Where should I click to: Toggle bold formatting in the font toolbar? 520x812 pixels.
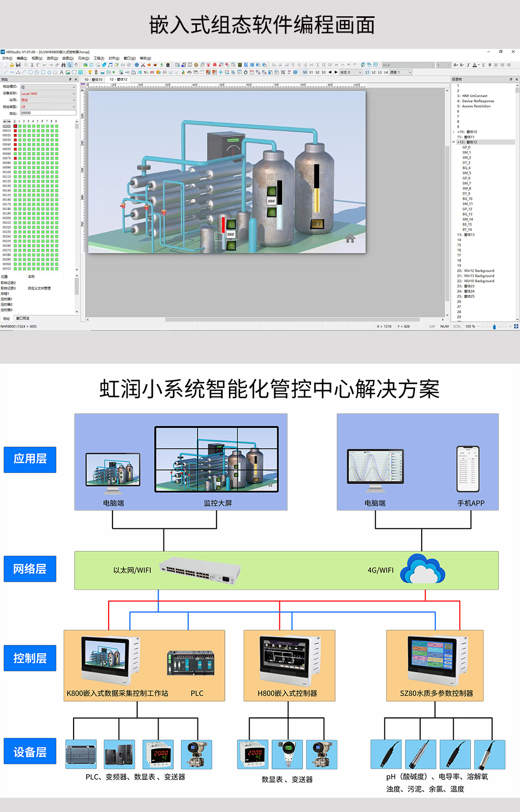(490, 65)
